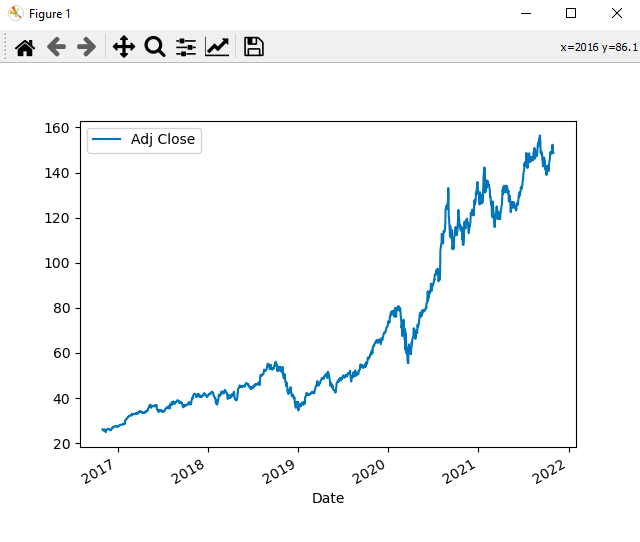The width and height of the screenshot is (640, 542).
Task: Save the figure with the floppy icon
Action: click(253, 47)
